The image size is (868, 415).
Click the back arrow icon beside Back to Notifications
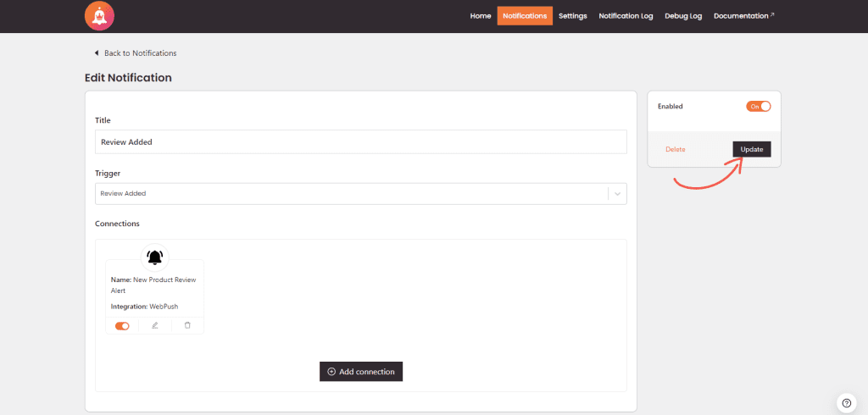pyautogui.click(x=97, y=53)
